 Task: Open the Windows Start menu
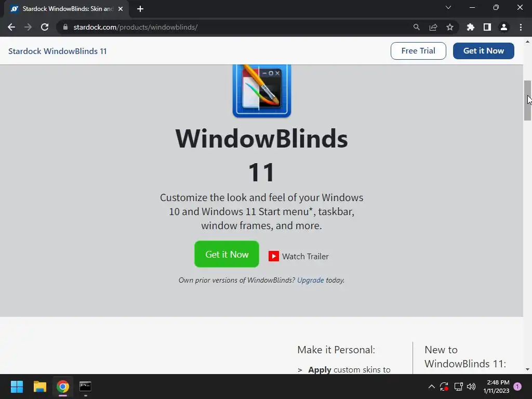(x=17, y=387)
